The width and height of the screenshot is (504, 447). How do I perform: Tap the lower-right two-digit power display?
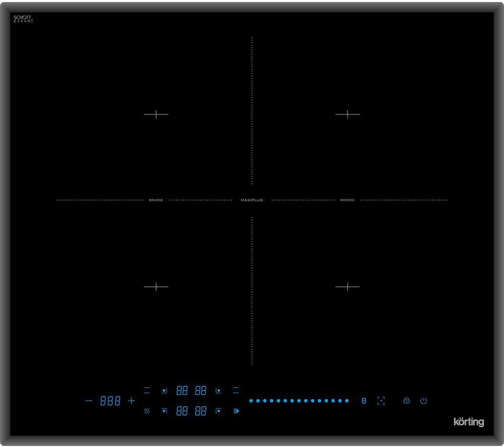point(201,411)
